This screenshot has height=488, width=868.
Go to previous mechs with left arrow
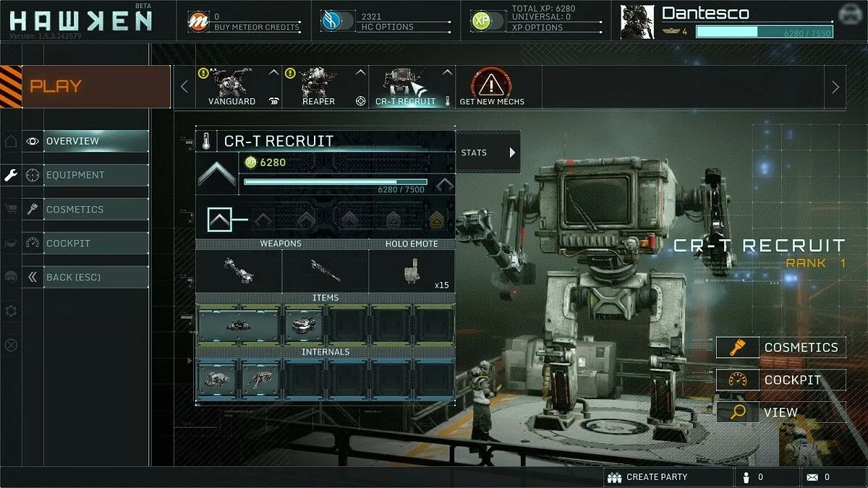(x=184, y=87)
